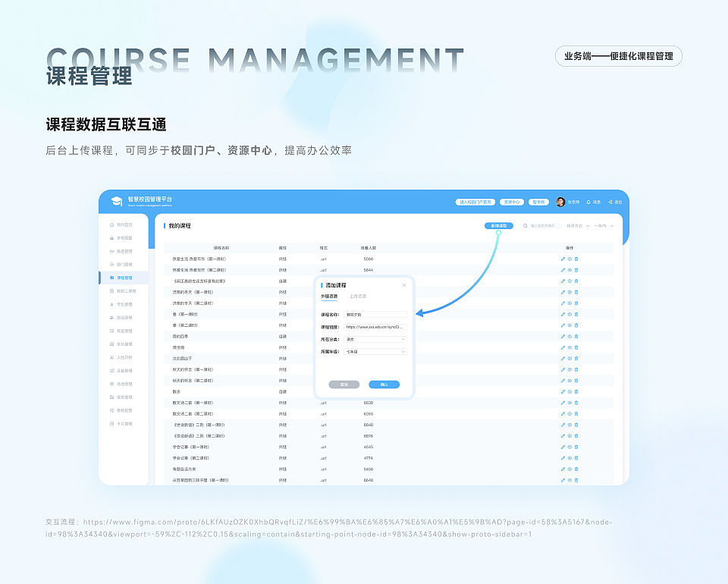Viewport: 728px width, 584px height.
Task: Click the user avatar photo
Action: point(560,202)
